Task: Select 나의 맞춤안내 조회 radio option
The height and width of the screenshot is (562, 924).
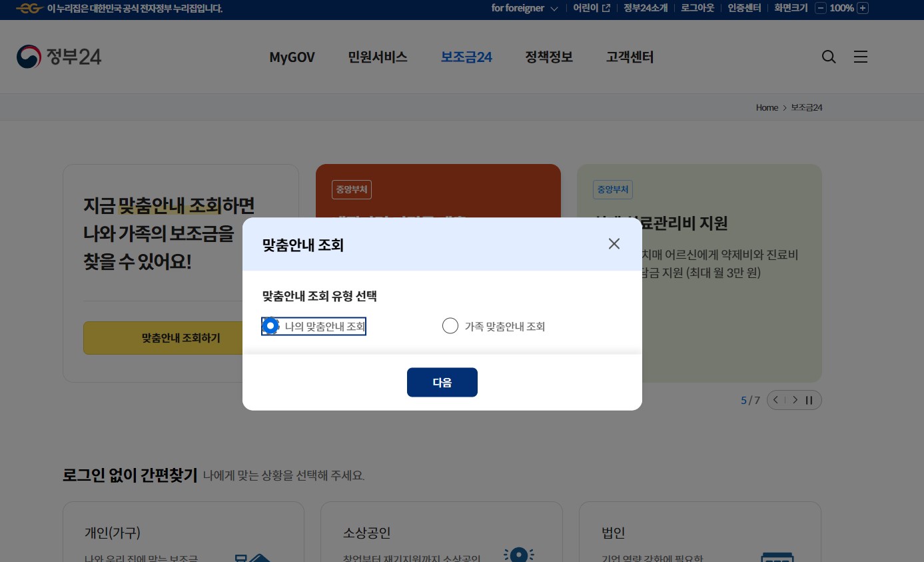Action: pos(314,326)
